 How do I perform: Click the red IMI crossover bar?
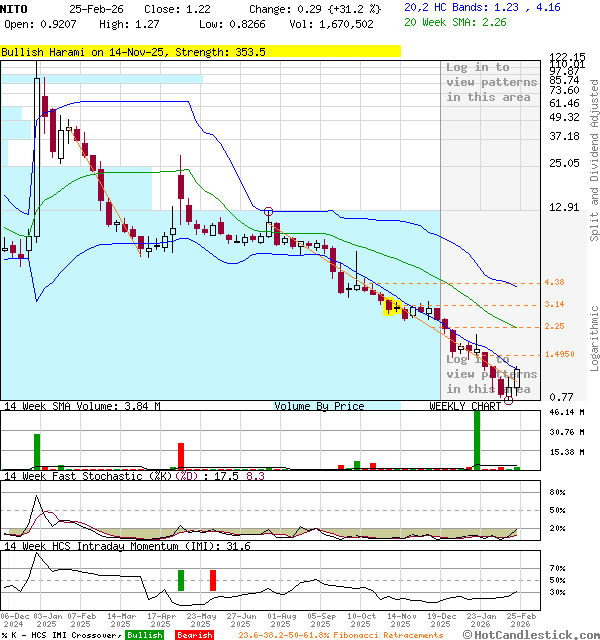[213, 580]
